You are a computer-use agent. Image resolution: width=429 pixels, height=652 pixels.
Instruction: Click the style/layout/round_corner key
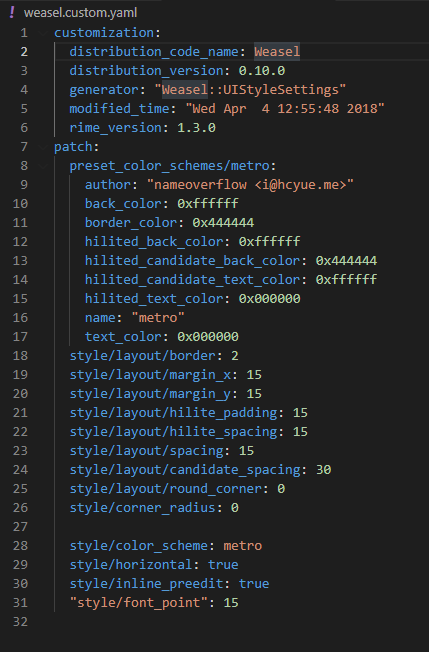click(x=165, y=488)
